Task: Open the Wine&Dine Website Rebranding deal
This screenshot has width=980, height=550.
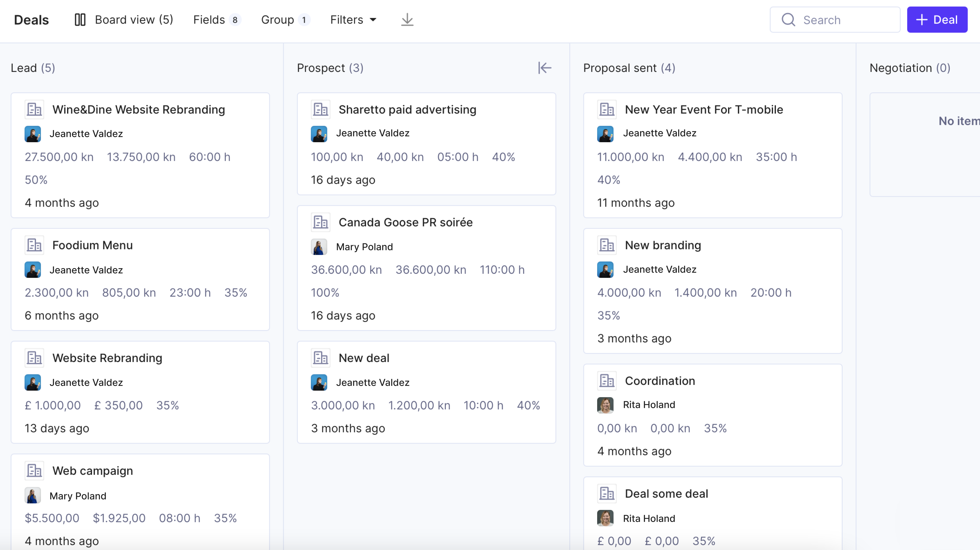Action: (139, 109)
